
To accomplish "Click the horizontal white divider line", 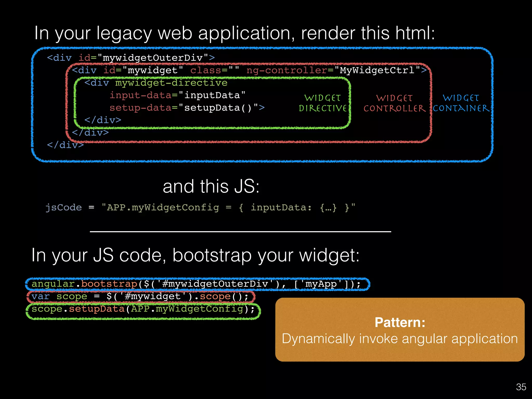I will click(x=240, y=231).
